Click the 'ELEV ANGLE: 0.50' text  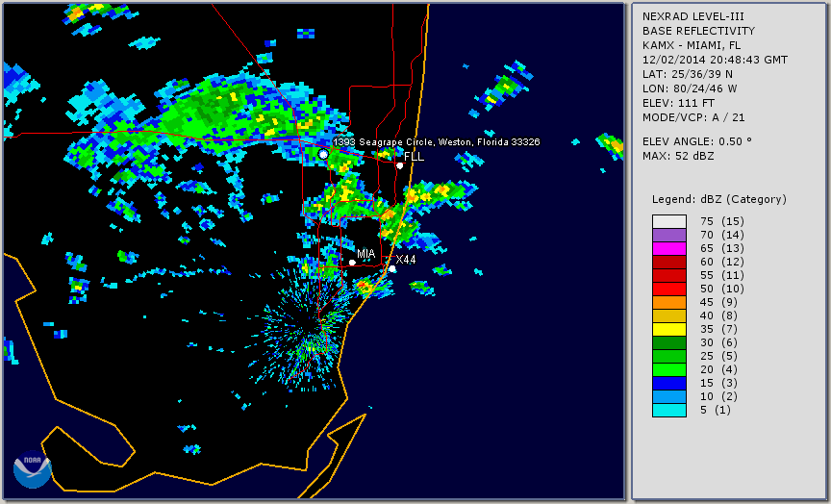697,141
